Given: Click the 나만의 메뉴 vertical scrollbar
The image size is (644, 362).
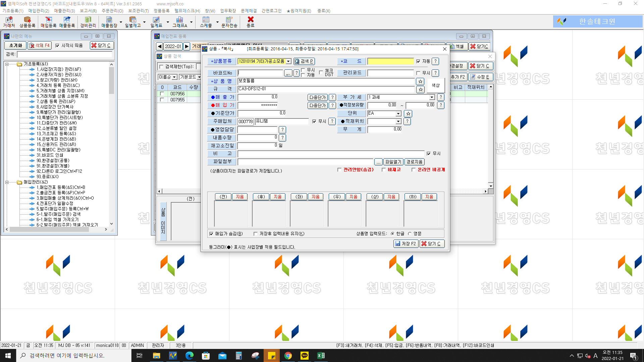Looking at the screenshot, I should [111, 144].
